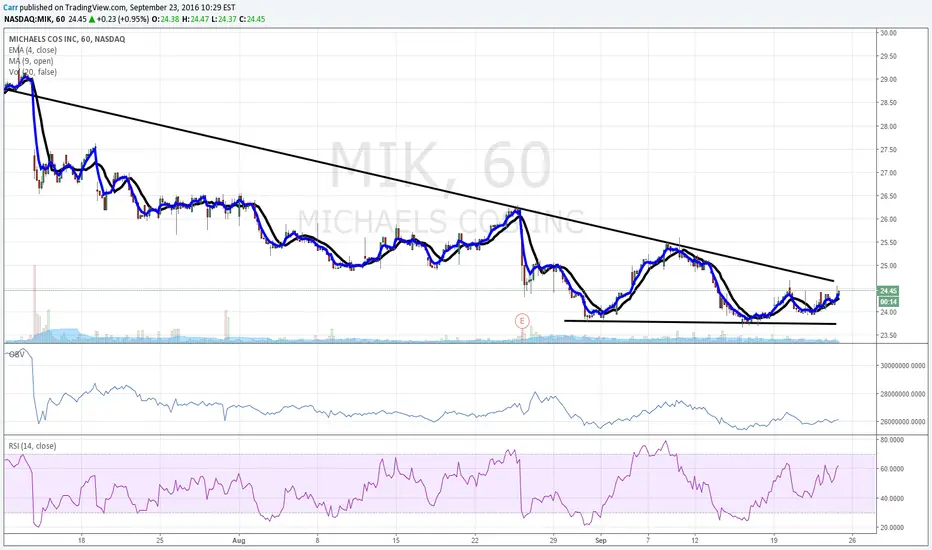Click the 40.0000 RSI axis label
The width and height of the screenshot is (932, 550).
pyautogui.click(x=892, y=499)
